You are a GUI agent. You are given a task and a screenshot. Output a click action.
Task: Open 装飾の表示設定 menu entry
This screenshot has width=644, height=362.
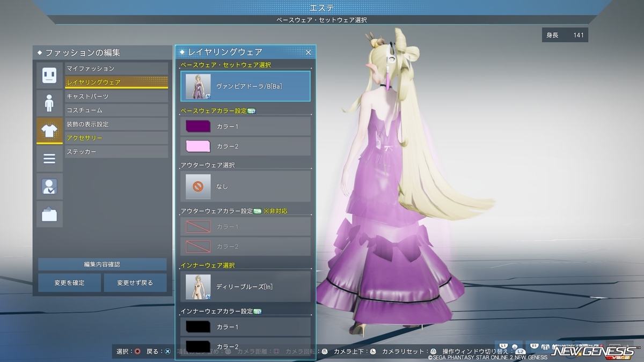(x=116, y=124)
